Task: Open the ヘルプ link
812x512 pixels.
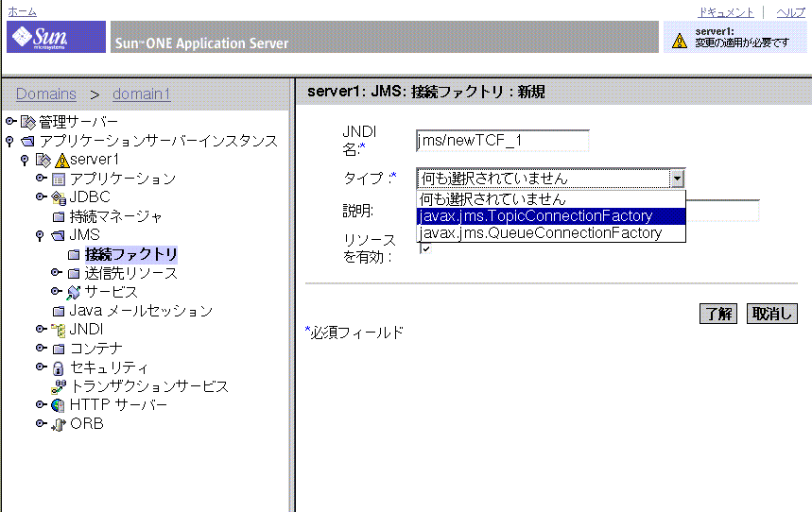Action: [x=791, y=12]
